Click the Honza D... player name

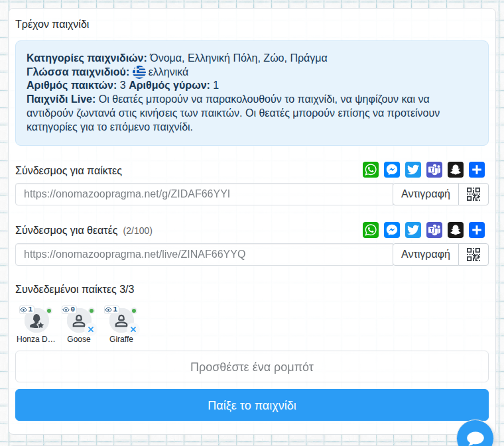coord(36,339)
